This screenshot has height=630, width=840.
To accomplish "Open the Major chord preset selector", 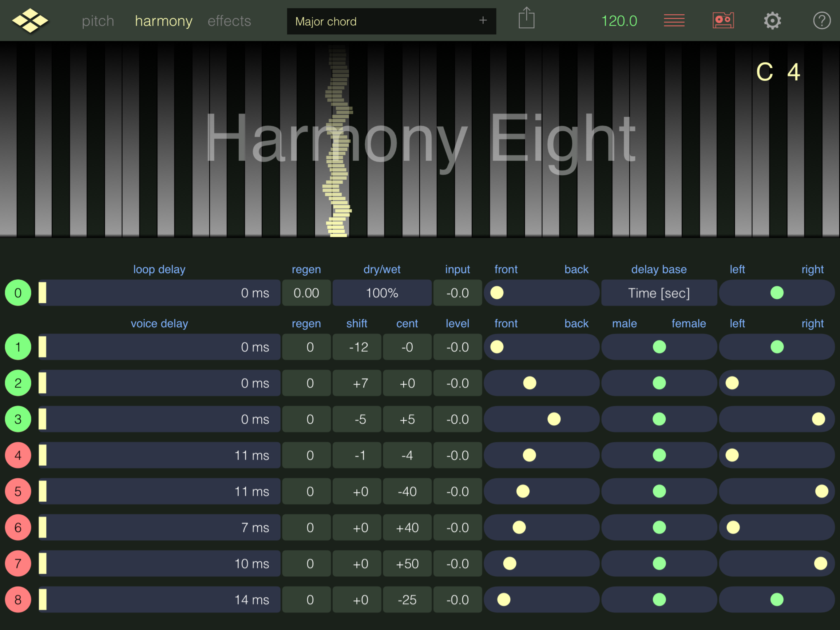I will 380,21.
